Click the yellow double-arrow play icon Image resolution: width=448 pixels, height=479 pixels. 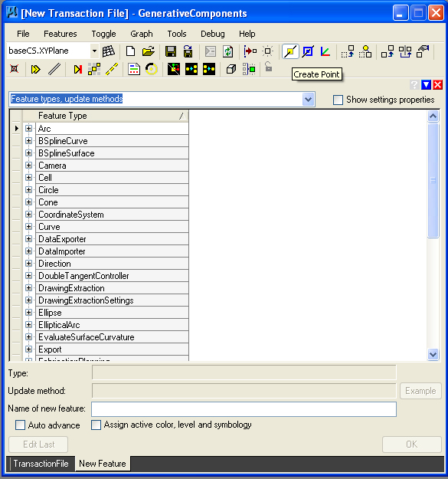36,69
